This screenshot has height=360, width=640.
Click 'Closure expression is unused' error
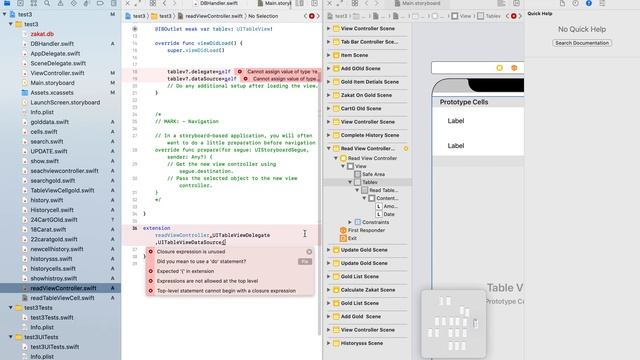click(x=191, y=252)
